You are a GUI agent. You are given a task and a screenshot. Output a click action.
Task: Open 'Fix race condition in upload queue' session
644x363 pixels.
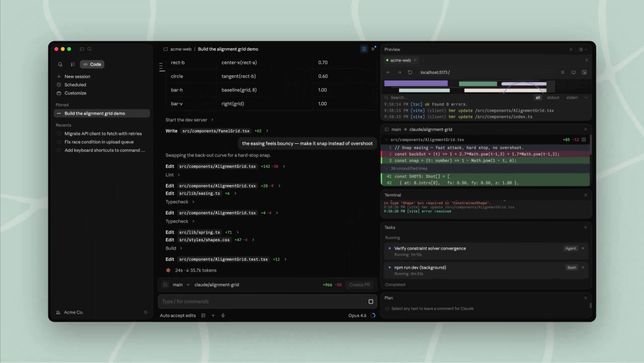coord(99,142)
